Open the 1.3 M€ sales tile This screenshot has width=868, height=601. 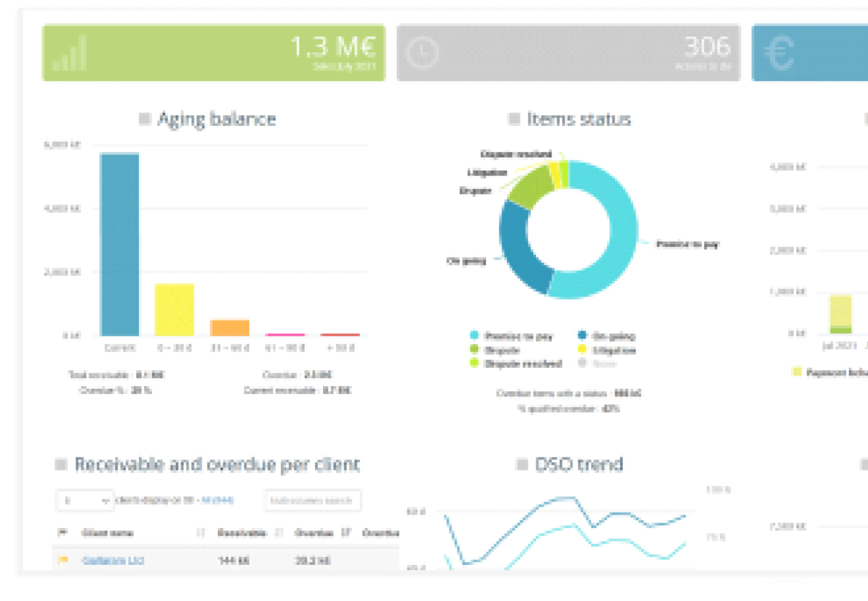pyautogui.click(x=214, y=53)
